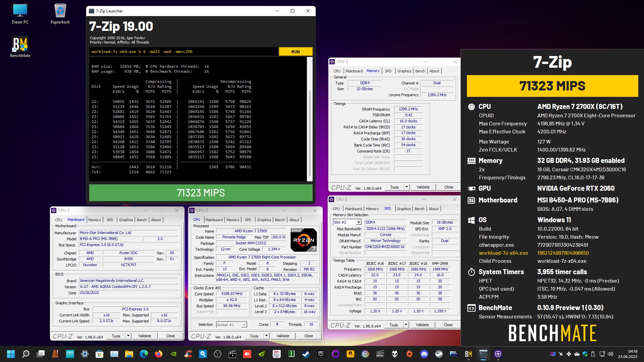Image resolution: width=644 pixels, height=362 pixels.
Task: Click 'B450-A PRO (MS-7B86)' model field
Action: point(111,239)
